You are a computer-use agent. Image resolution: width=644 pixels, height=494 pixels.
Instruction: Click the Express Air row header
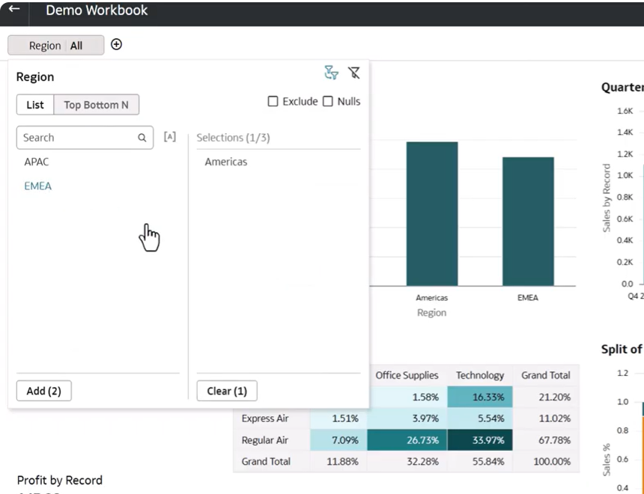(265, 418)
